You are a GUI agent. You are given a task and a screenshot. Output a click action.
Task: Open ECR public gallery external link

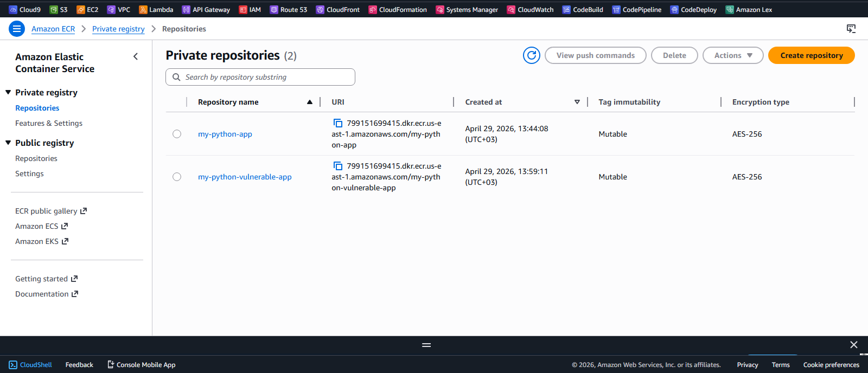tap(51, 211)
